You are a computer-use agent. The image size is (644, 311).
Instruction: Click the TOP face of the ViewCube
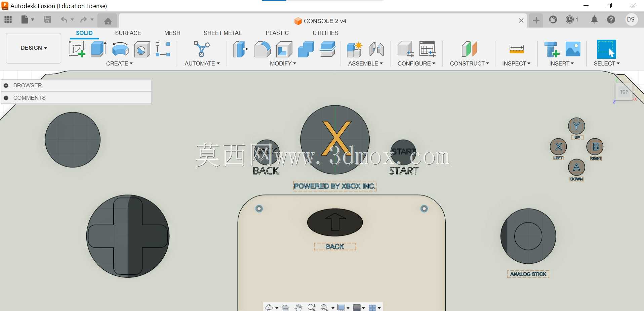click(624, 92)
